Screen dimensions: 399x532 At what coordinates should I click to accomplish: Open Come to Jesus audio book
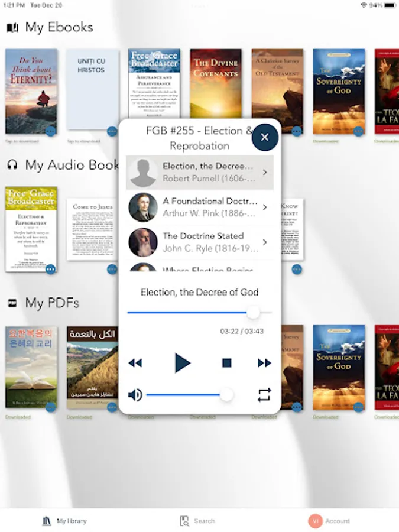(x=92, y=230)
